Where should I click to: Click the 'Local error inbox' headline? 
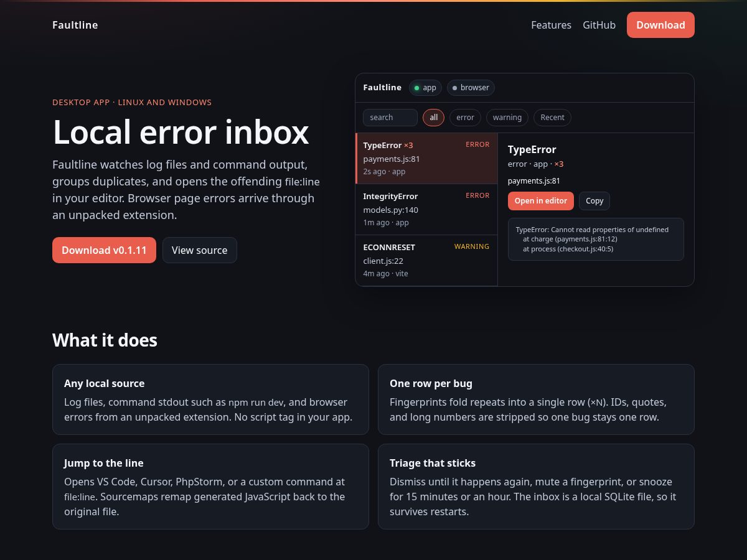(x=181, y=132)
